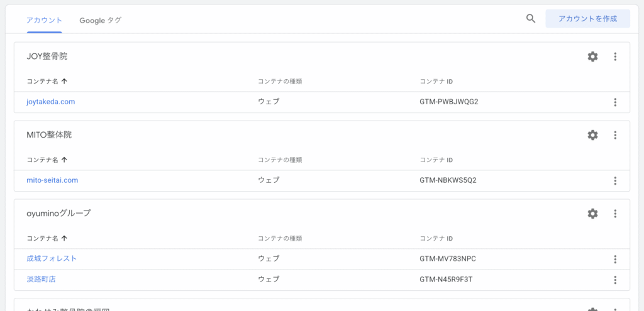
Task: Select the アカウント tab
Action: [44, 20]
